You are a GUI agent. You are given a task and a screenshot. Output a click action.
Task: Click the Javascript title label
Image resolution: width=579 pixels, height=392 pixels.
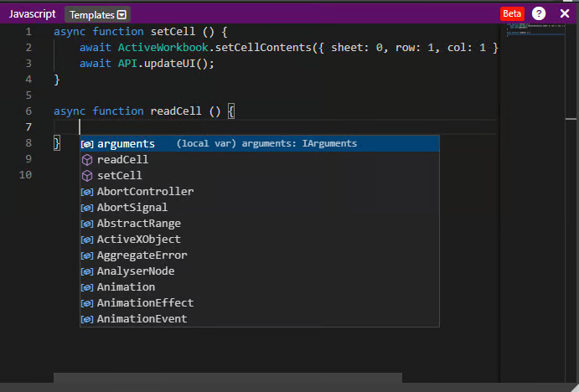click(x=33, y=14)
